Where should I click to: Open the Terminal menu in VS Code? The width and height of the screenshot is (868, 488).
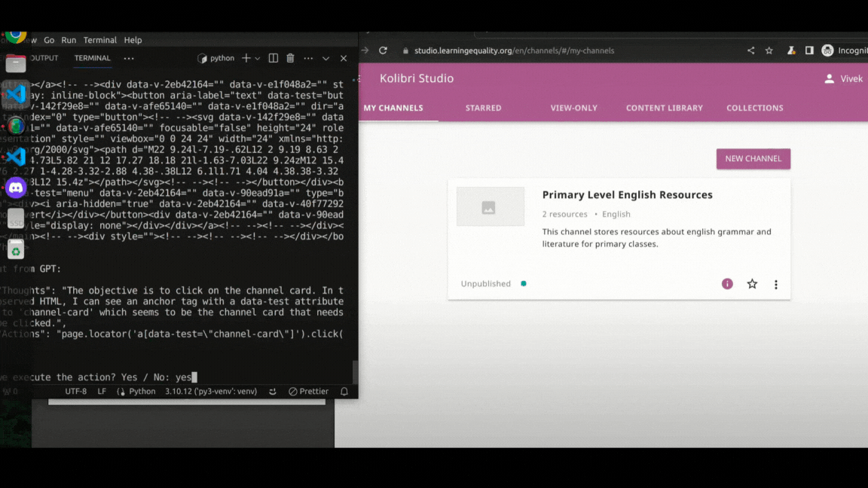[99, 41]
